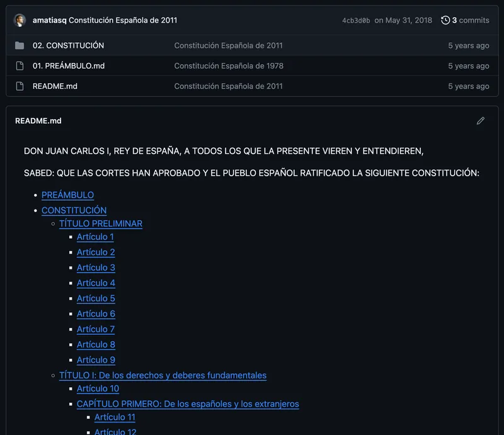This screenshot has width=504, height=435.
Task: Open TÍTULO PRELIMINAR
Action: pyautogui.click(x=101, y=223)
